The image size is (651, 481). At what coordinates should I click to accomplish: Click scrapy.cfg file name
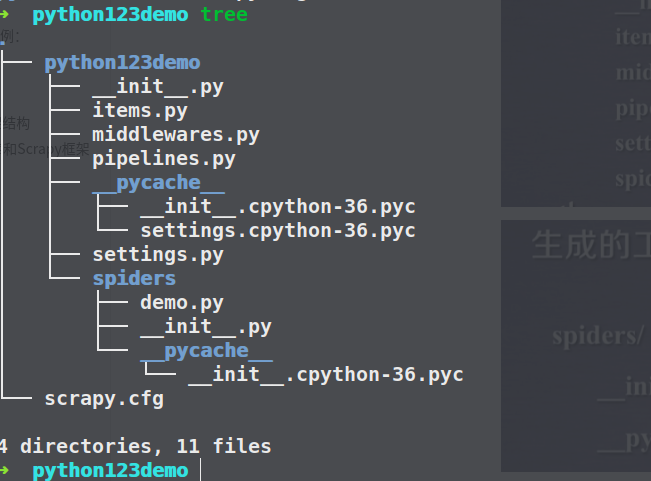(104, 399)
